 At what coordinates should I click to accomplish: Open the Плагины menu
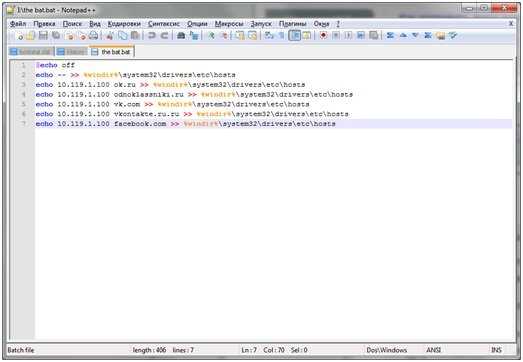[x=293, y=24]
